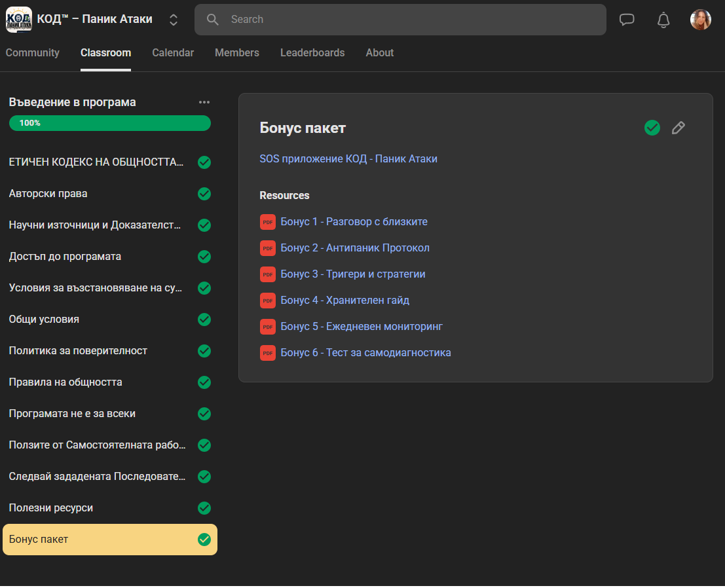
Task: Click the 100% course progress bar
Action: point(110,123)
